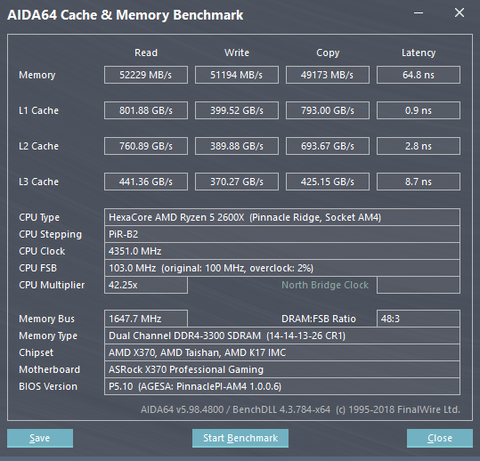Select the Memory Latency value 64.8 ns
This screenshot has width=480, height=461.
pos(418,75)
